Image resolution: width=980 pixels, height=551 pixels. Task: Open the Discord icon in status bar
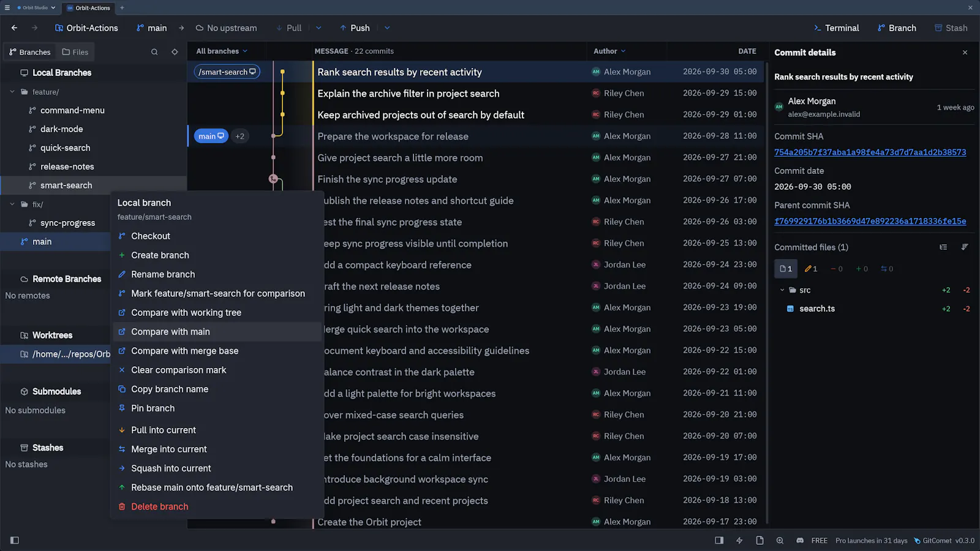(x=800, y=541)
